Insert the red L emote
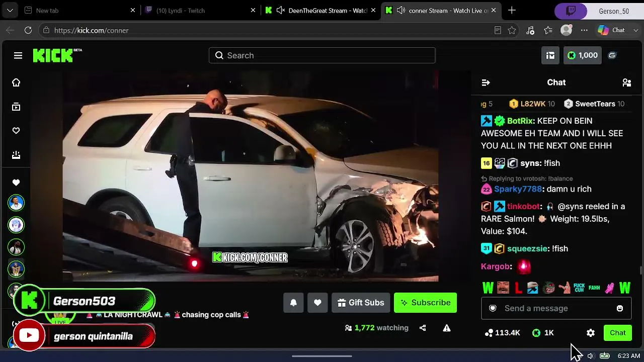This screenshot has width=644, height=362. pos(518,288)
